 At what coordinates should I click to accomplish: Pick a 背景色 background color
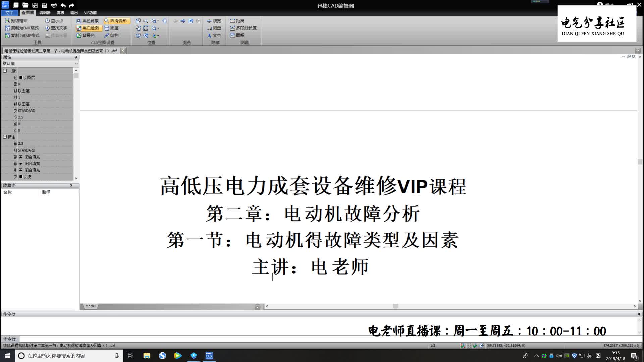pyautogui.click(x=86, y=35)
